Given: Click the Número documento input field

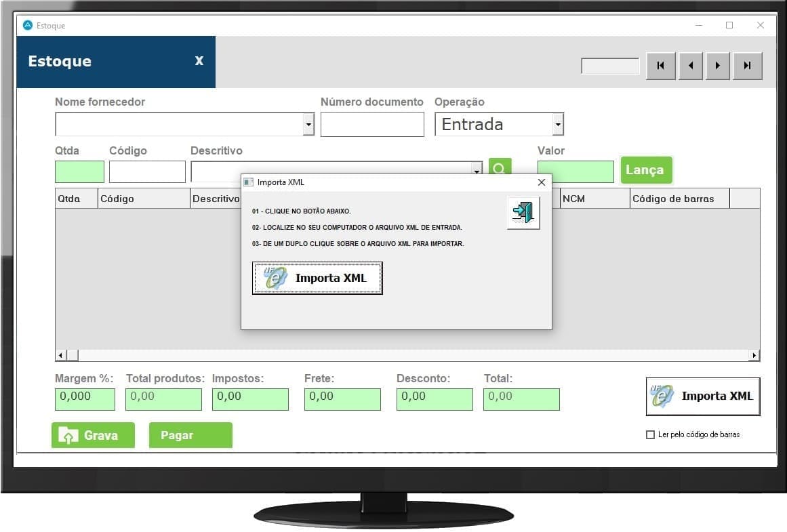Looking at the screenshot, I should [372, 125].
